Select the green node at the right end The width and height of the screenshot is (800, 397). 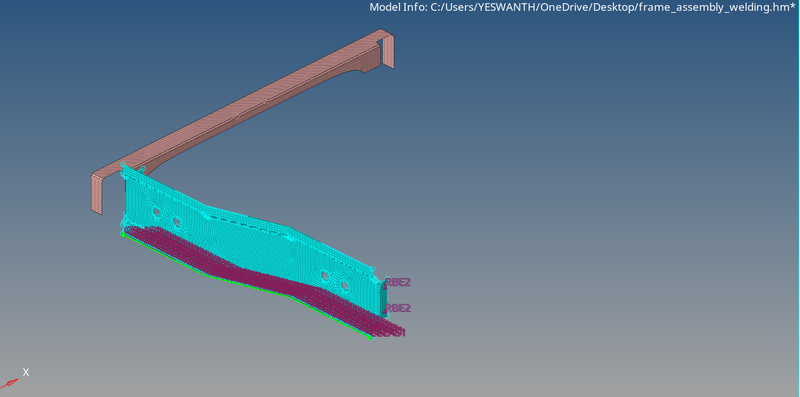coord(370,337)
